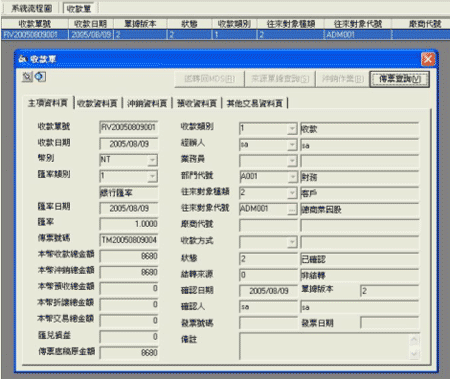Expand the 匯率類別 dropdown
This screenshot has height=379, width=450.
pyautogui.click(x=152, y=176)
